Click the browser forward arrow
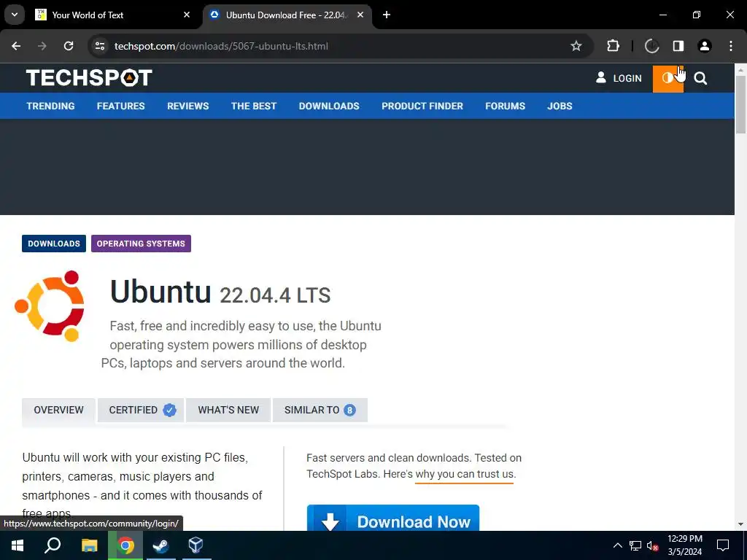The width and height of the screenshot is (747, 560). click(x=42, y=46)
